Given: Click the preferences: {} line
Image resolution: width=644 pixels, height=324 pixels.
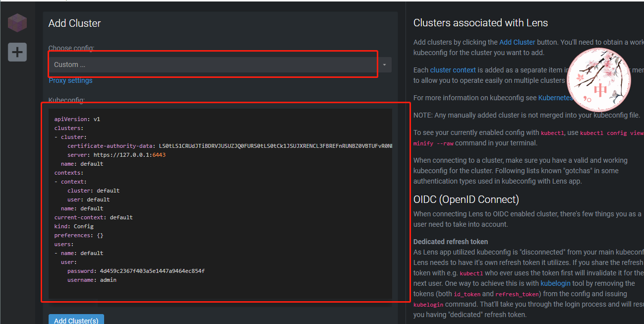Looking at the screenshot, I should [x=79, y=235].
